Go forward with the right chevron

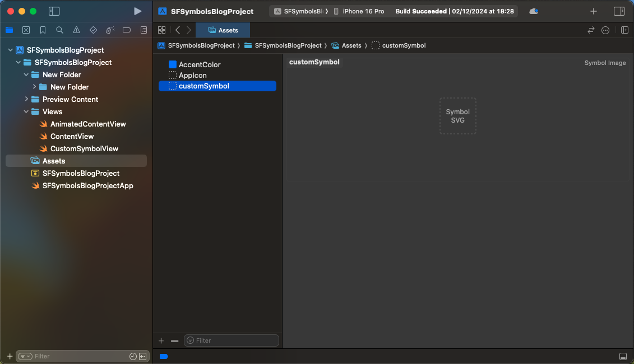tap(189, 30)
